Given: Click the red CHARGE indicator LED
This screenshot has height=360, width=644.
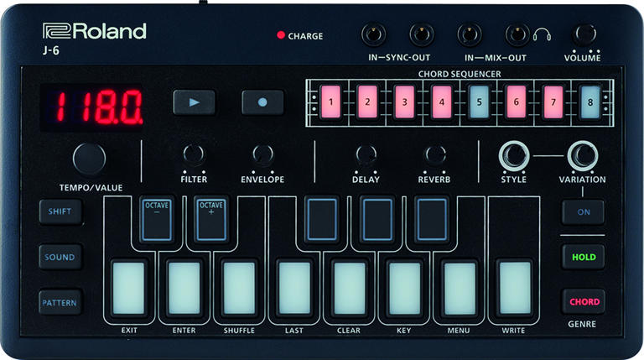Looking at the screenshot, I should tap(281, 35).
